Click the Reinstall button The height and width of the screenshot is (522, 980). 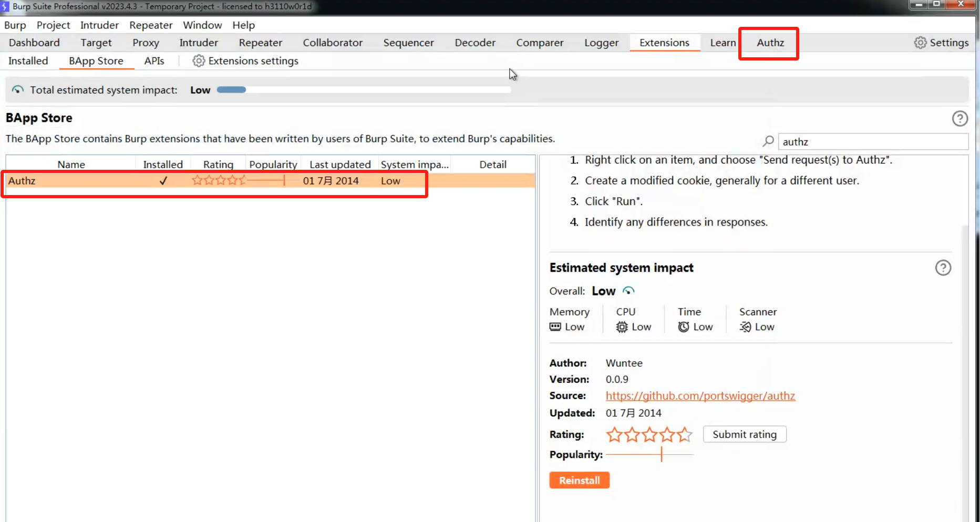579,480
